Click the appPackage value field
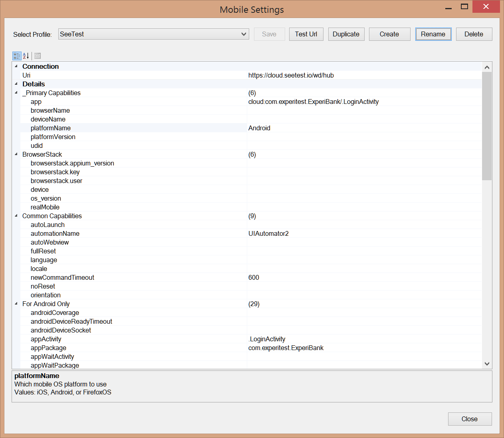The image size is (504, 438). pos(363,348)
